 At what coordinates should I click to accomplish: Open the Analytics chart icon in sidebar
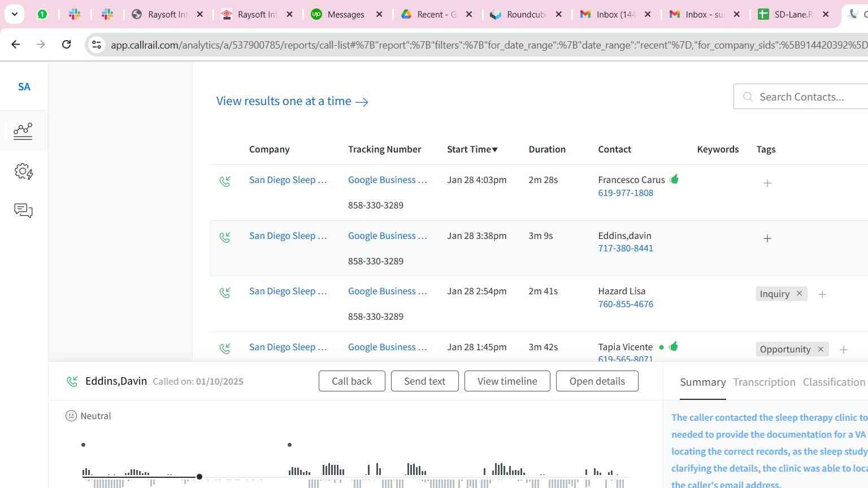[23, 131]
